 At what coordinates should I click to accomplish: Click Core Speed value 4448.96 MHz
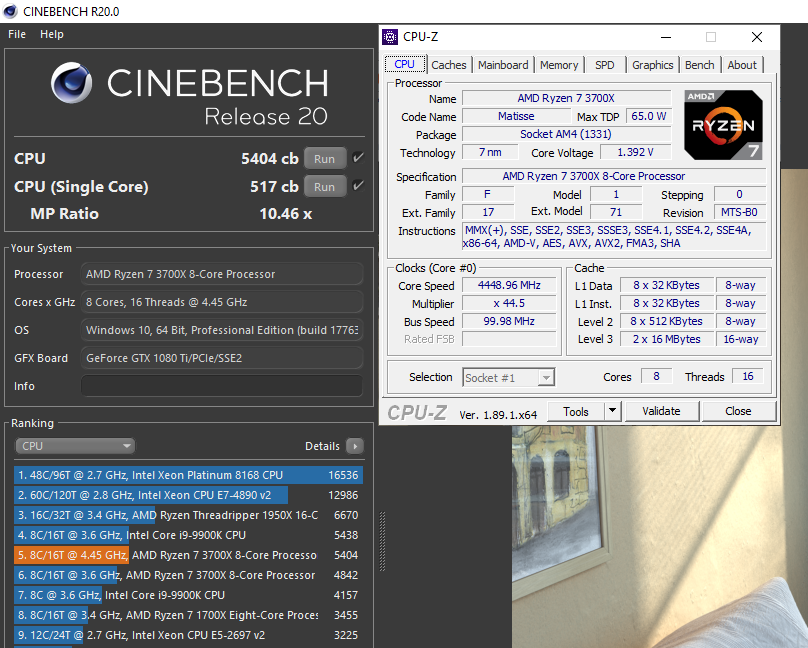pyautogui.click(x=509, y=285)
